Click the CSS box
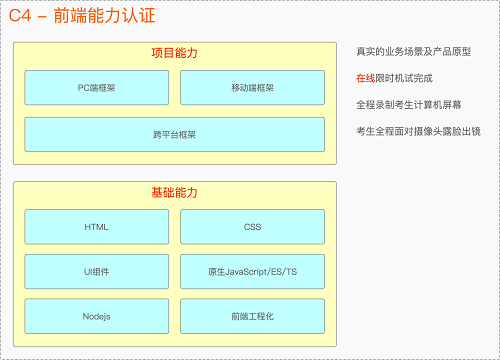500x360 pixels. click(252, 227)
